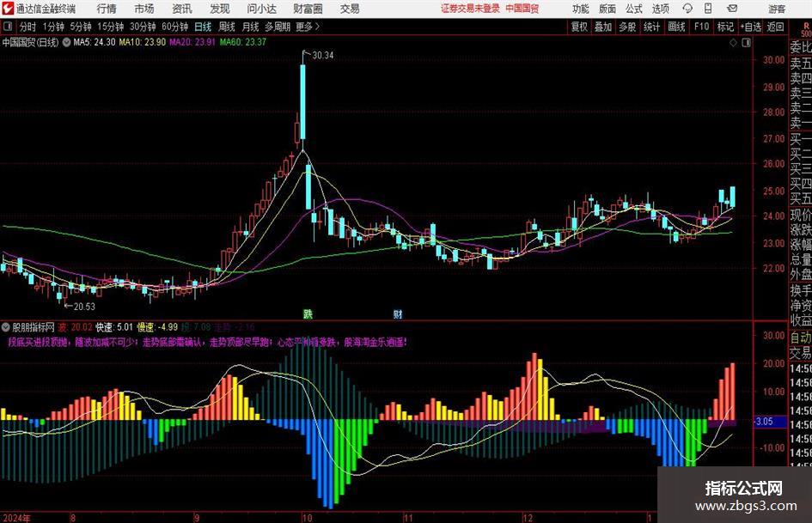The height and width of the screenshot is (523, 812).
Task: Open the F10 company info
Action: coord(702,27)
